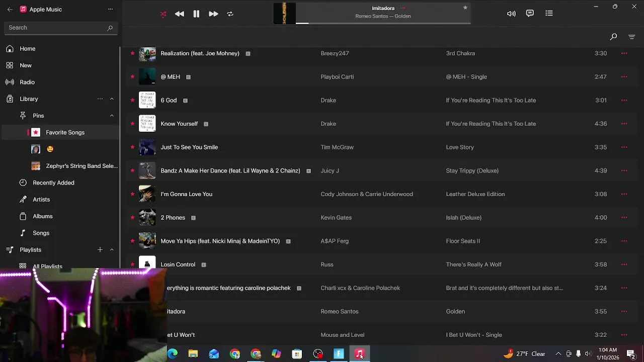Open artist Playboi Carti
644x362 pixels.
[x=337, y=77]
